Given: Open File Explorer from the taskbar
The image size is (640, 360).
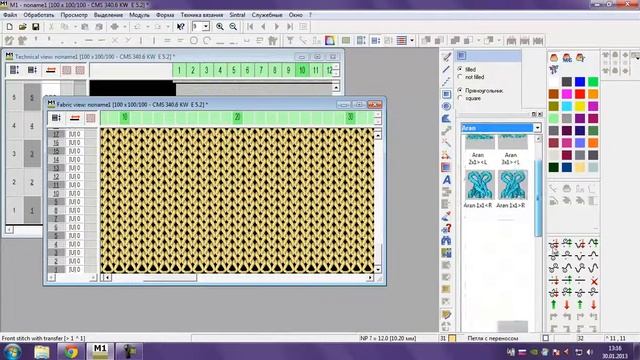Looking at the screenshot, I should coord(41,351).
